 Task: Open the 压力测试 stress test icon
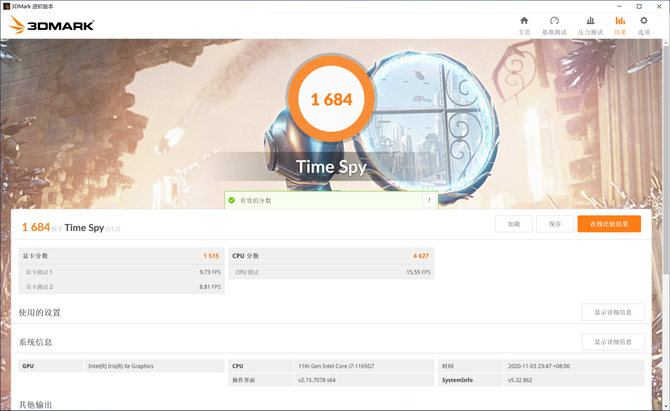pos(589,21)
